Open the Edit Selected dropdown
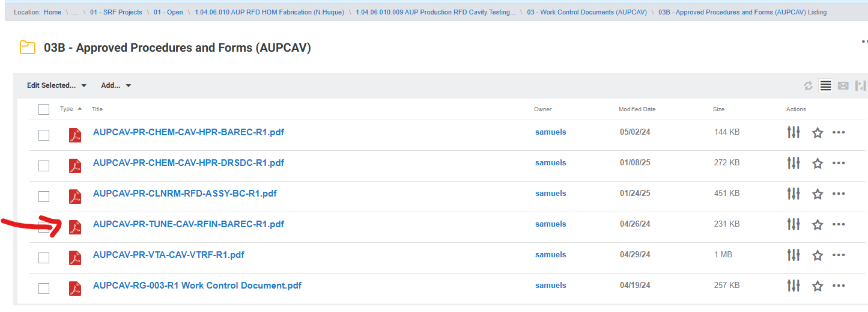Screen dimensions: 868x312 (56, 85)
